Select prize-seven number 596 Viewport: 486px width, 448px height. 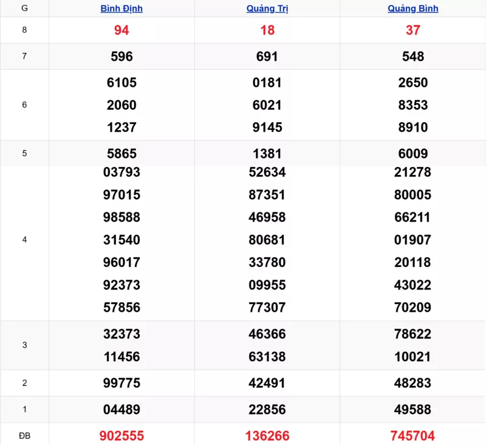122,56
